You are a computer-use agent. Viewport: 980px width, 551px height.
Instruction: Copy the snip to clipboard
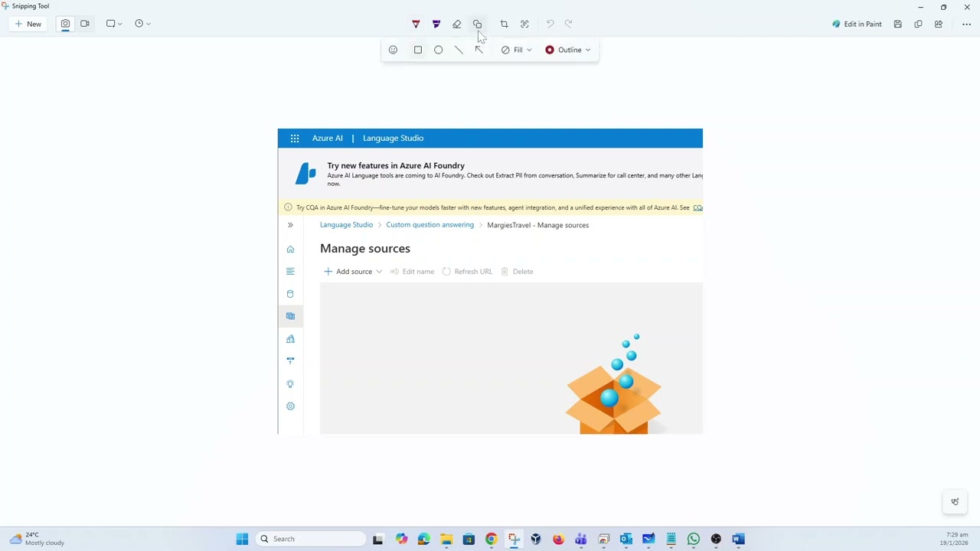click(918, 24)
